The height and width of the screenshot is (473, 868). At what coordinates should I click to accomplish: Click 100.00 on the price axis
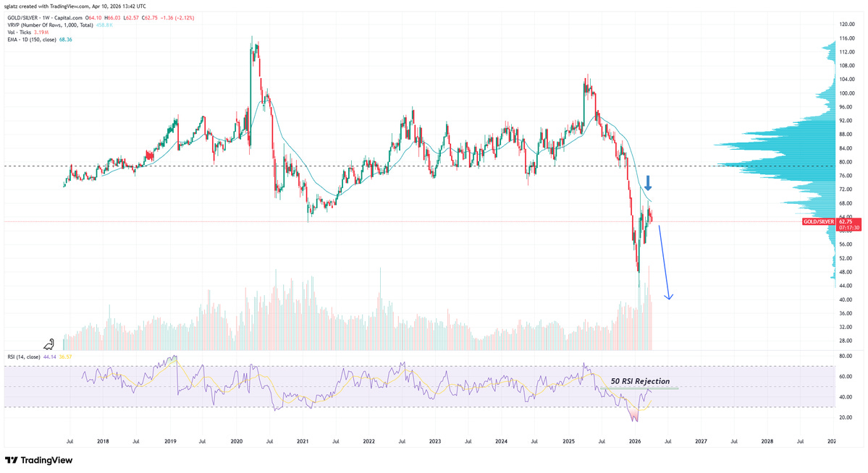click(846, 93)
